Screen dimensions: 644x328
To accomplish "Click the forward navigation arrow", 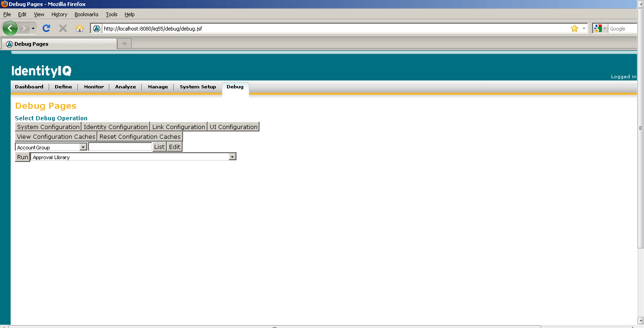I will (x=24, y=29).
